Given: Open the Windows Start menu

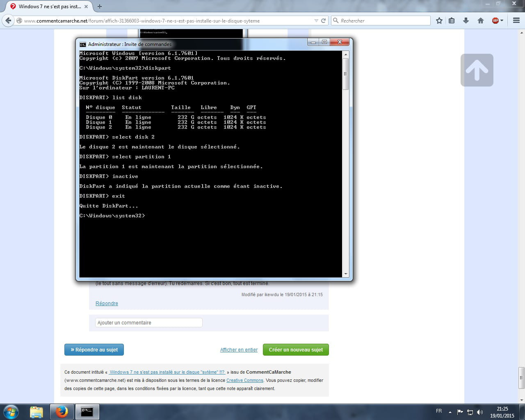Looking at the screenshot, I should coord(11,412).
